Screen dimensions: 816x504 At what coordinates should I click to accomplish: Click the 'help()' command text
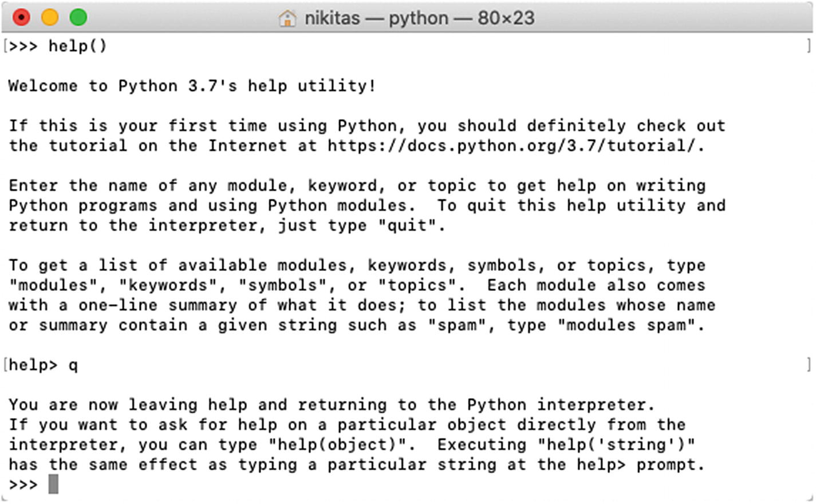click(78, 46)
